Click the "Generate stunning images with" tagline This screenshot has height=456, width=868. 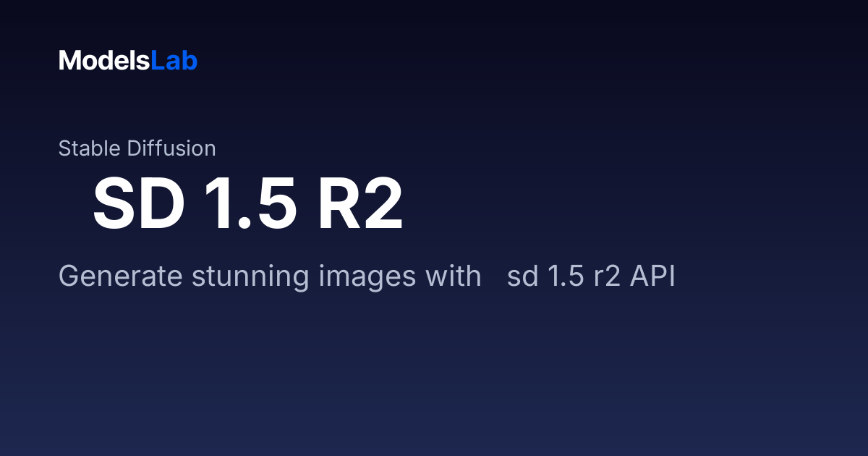click(270, 277)
